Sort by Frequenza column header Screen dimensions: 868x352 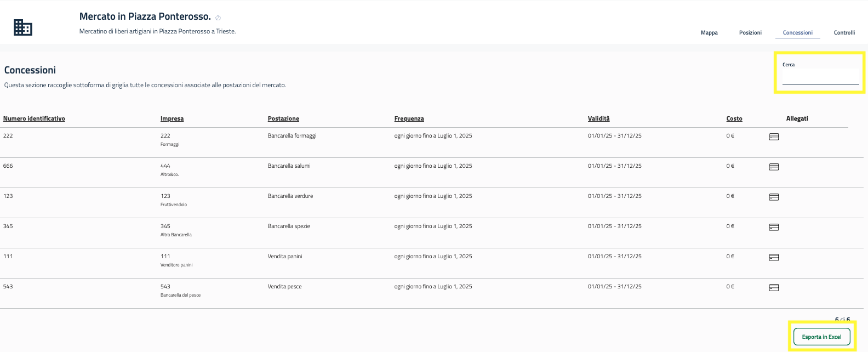click(409, 118)
